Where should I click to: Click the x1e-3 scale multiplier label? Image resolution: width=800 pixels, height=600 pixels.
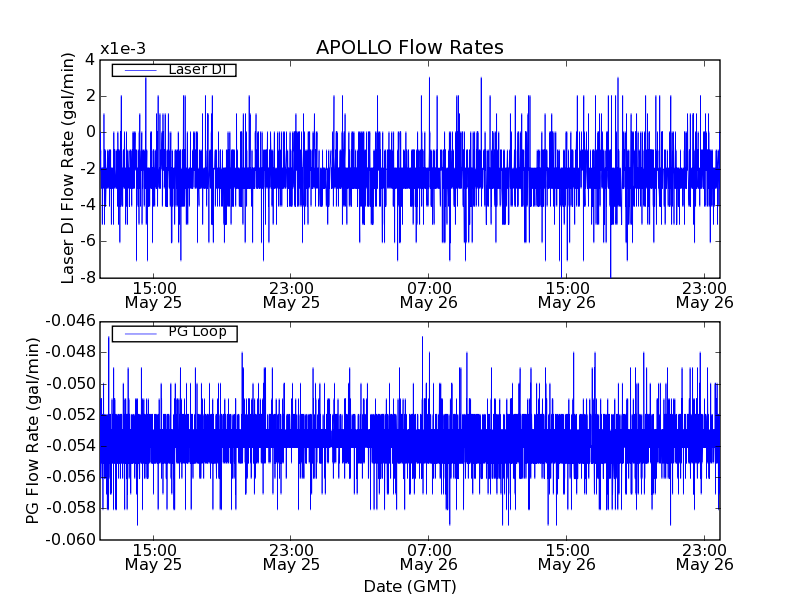122,49
